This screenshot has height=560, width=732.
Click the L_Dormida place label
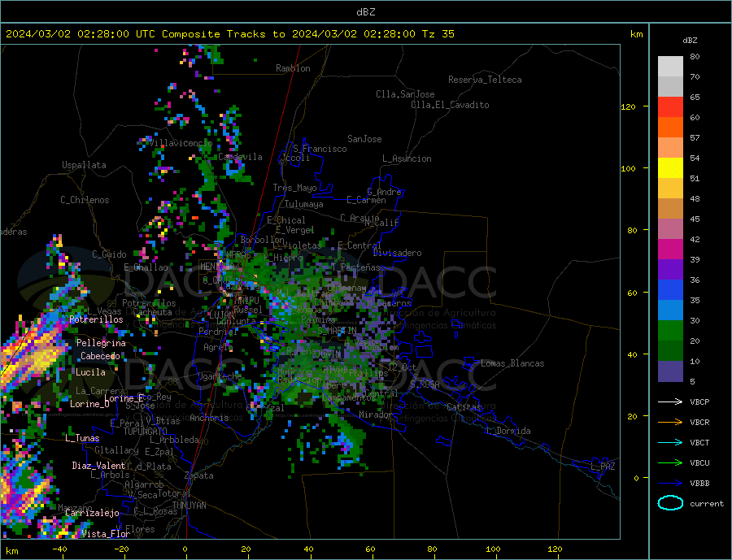pos(509,431)
